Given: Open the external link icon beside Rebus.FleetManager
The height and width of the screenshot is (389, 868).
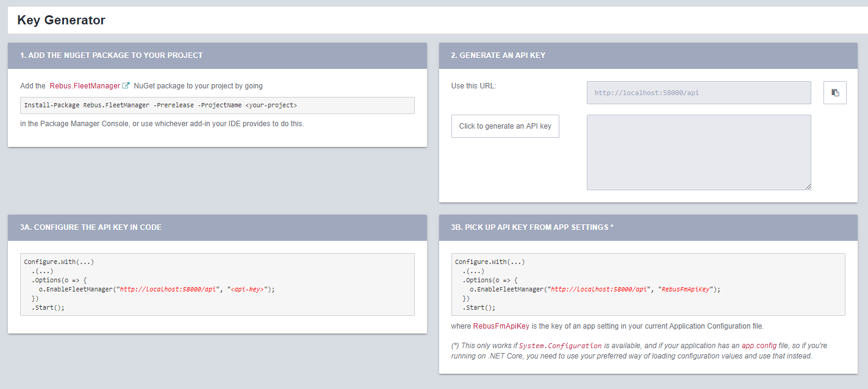Looking at the screenshot, I should pos(126,86).
